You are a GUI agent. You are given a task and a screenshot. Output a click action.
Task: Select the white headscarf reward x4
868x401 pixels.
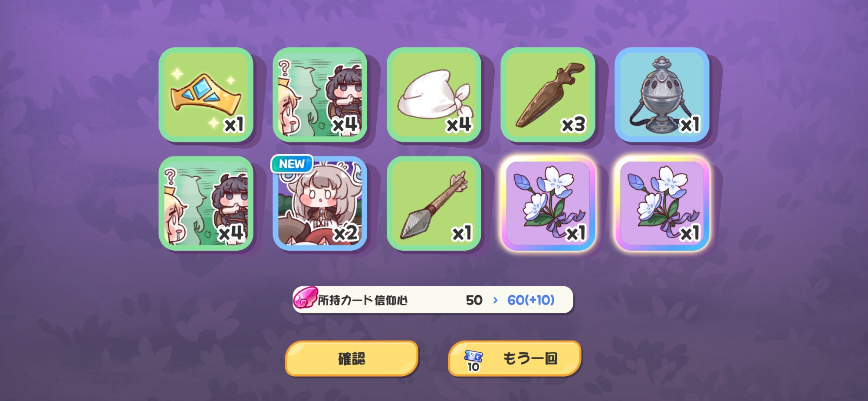pyautogui.click(x=434, y=95)
